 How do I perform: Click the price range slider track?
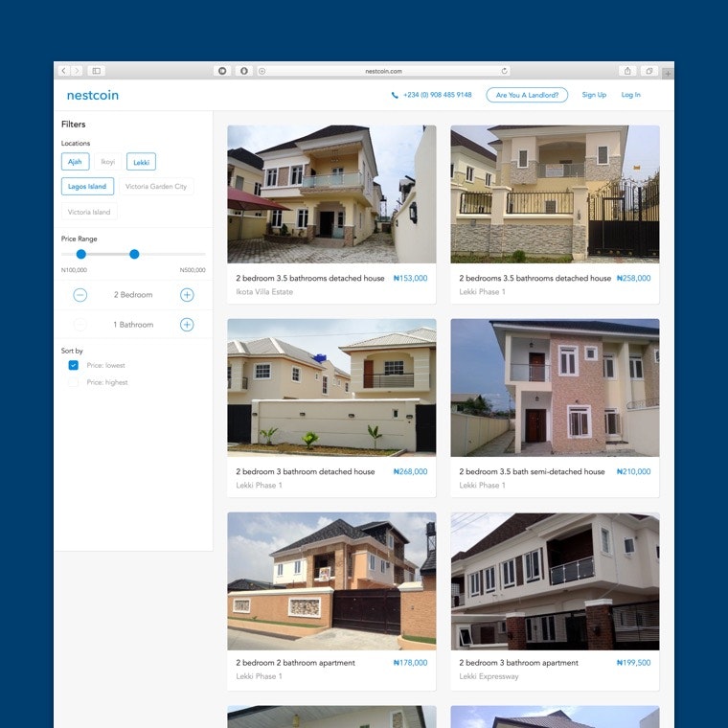(x=133, y=254)
